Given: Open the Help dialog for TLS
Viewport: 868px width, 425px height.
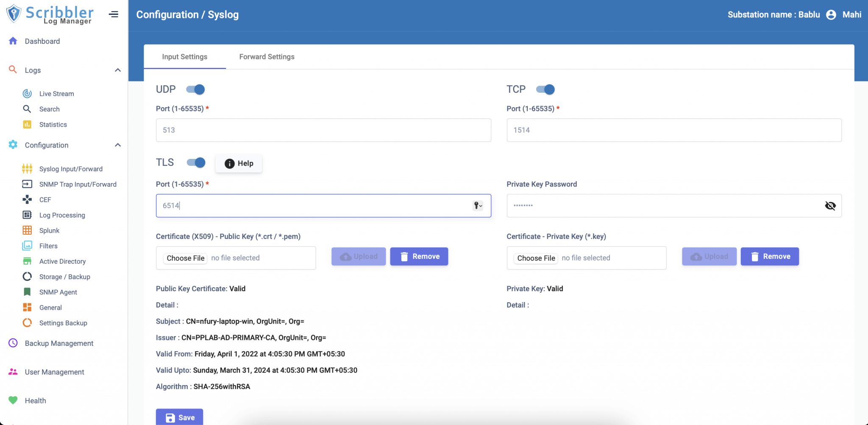Looking at the screenshot, I should pos(239,163).
